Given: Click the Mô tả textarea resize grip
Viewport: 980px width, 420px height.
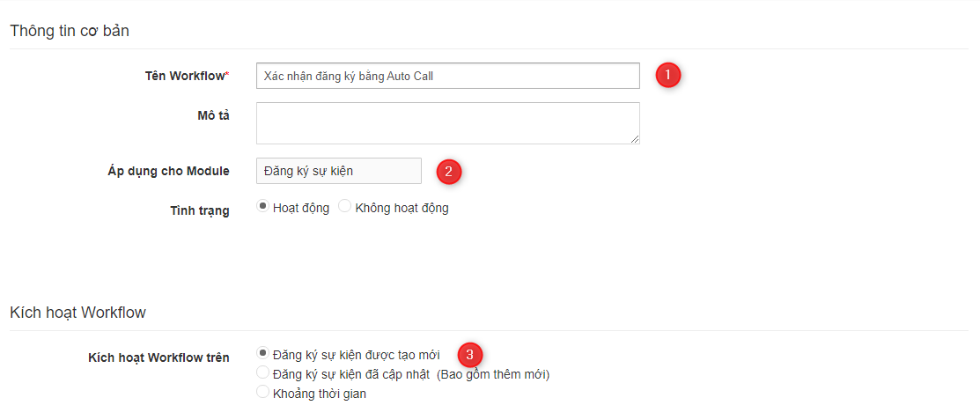Looking at the screenshot, I should pos(634,139).
